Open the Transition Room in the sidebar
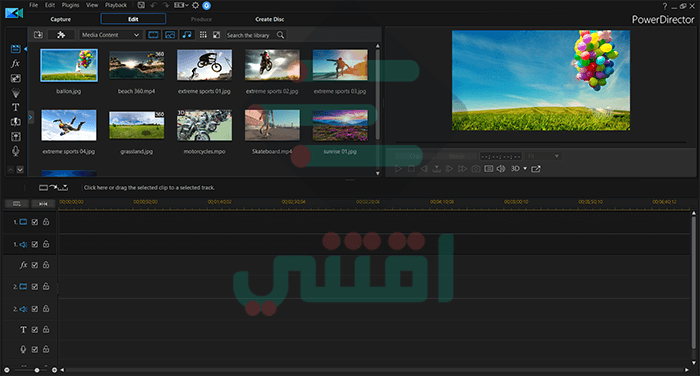 pyautogui.click(x=16, y=122)
